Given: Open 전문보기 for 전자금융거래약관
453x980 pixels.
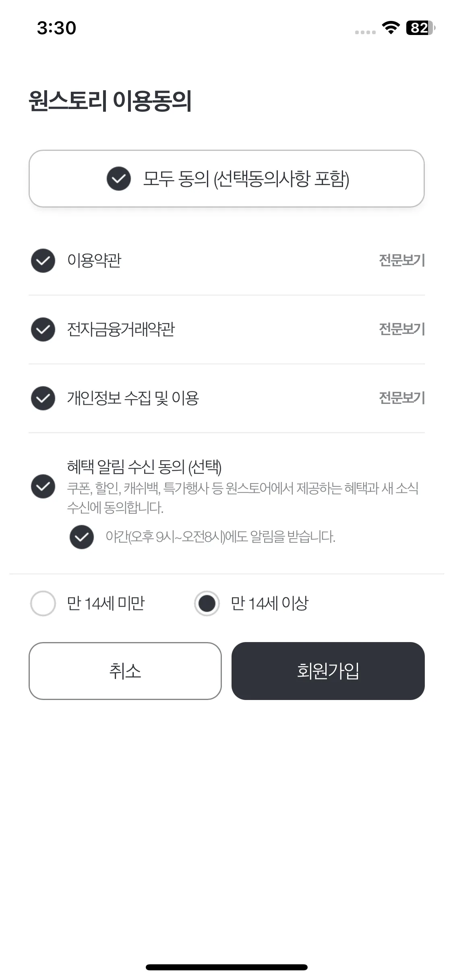Looking at the screenshot, I should pos(402,329).
